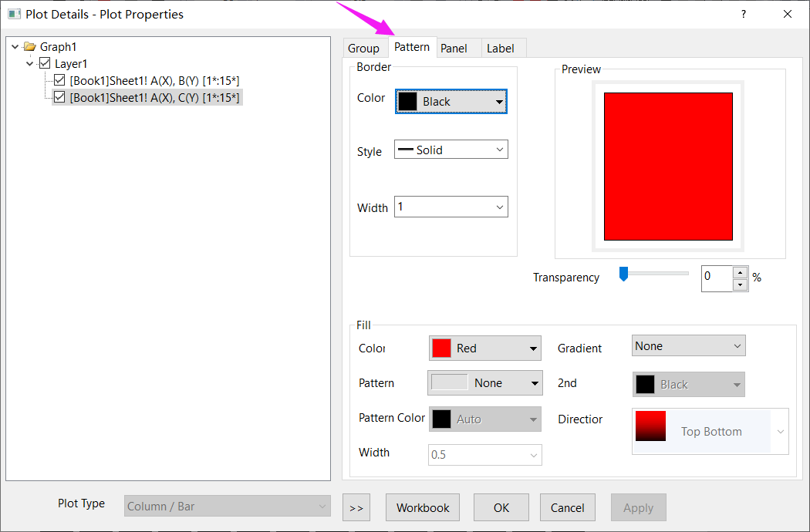Collapse the Graph1 tree node
Viewport: 810px width, 532px height.
click(x=15, y=47)
